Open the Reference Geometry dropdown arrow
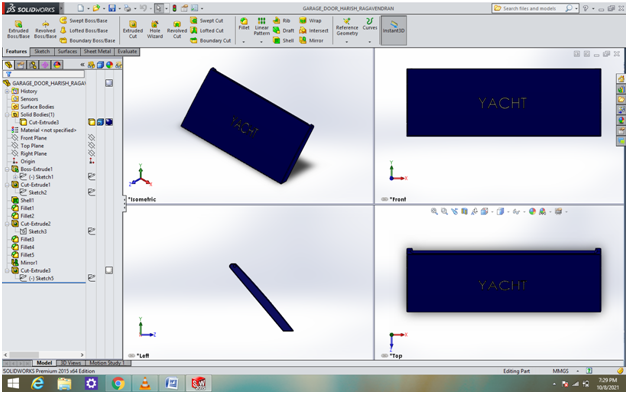The height and width of the screenshot is (394, 628). (x=347, y=42)
